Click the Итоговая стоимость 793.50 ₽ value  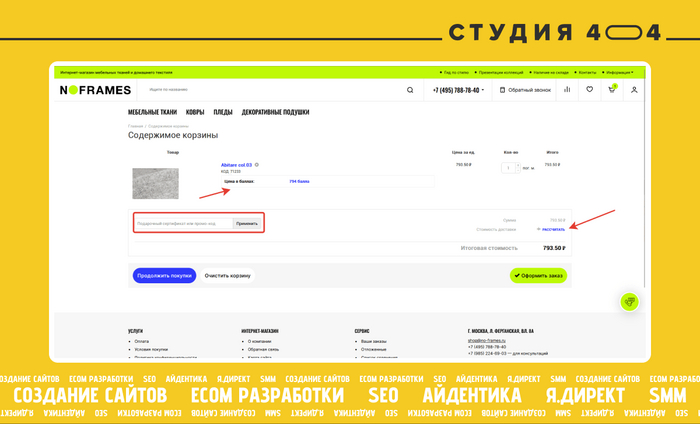554,248
